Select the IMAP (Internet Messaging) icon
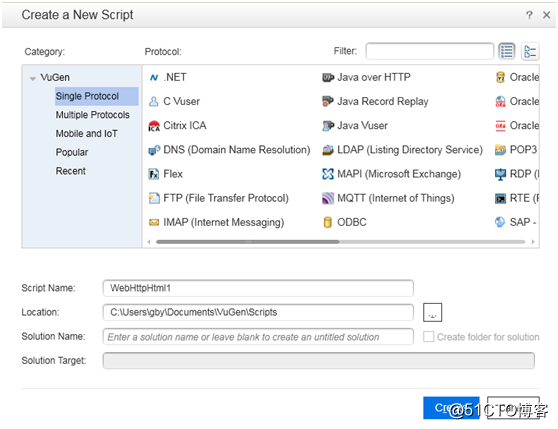This screenshot has width=558, height=429. click(x=154, y=223)
